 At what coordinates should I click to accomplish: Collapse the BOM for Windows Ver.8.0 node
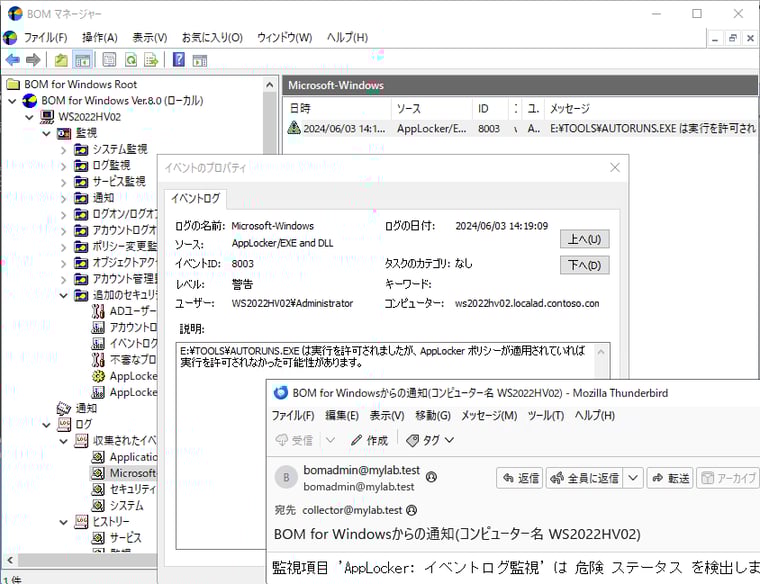pyautogui.click(x=13, y=101)
